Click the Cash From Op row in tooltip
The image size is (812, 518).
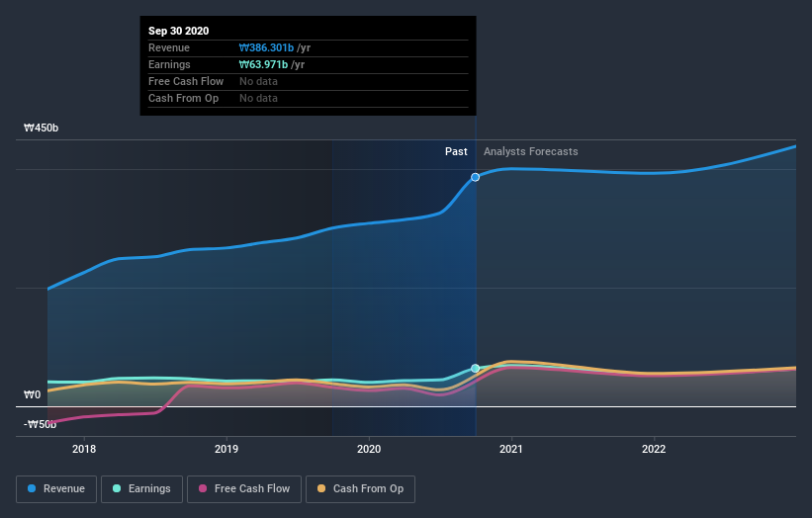(x=309, y=98)
